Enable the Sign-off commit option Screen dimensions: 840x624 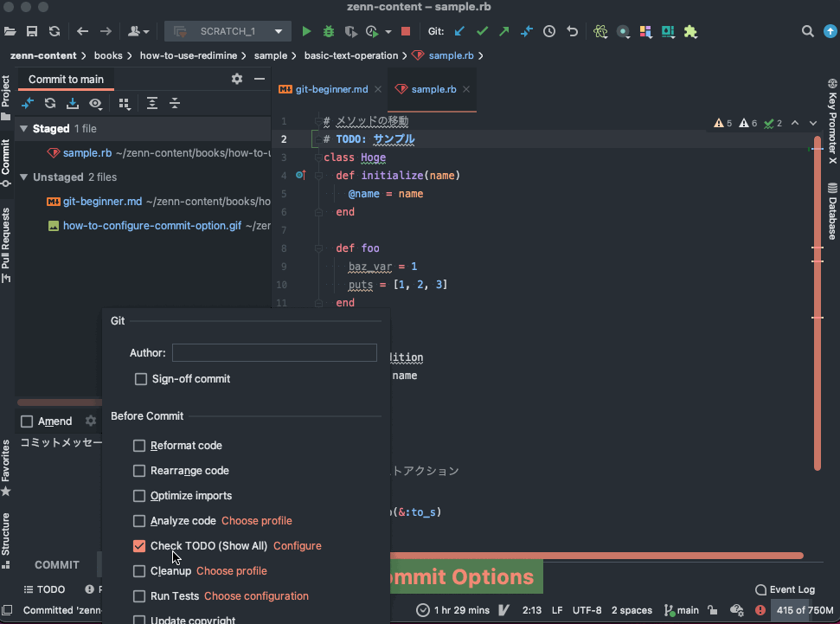(141, 379)
